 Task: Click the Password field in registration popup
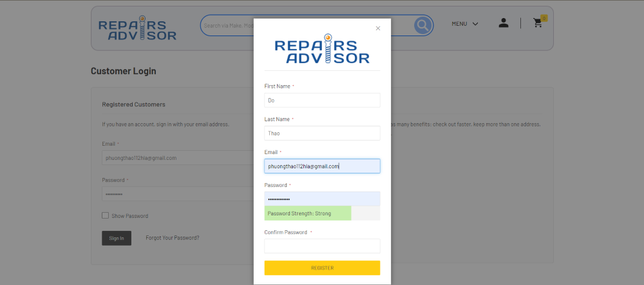coord(322,199)
